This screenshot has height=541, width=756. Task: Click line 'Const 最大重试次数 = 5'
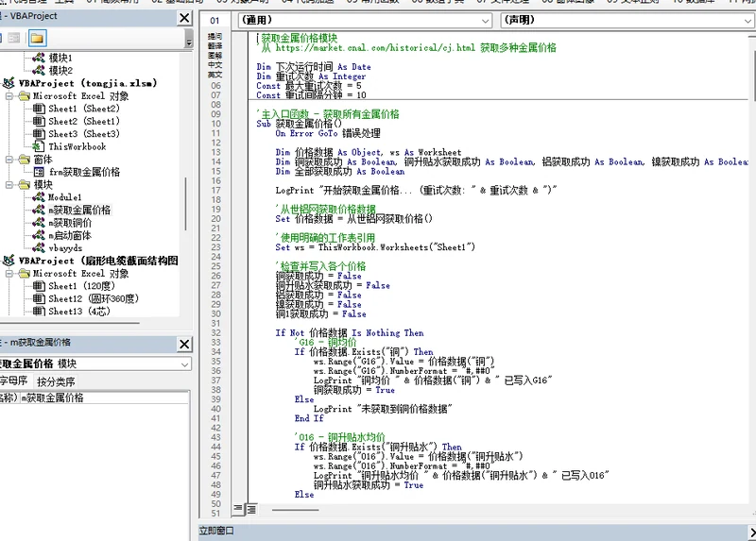click(x=309, y=86)
